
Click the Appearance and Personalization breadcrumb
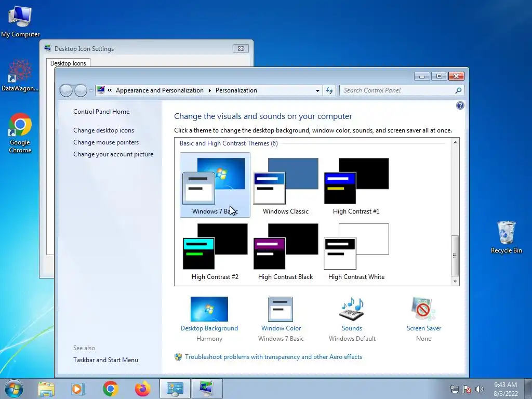pyautogui.click(x=159, y=90)
